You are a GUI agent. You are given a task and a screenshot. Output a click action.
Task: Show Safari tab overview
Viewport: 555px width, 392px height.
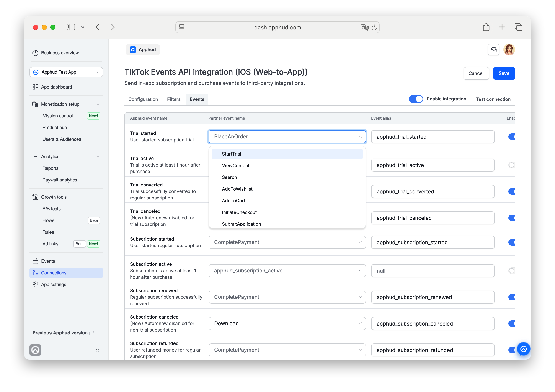(x=518, y=27)
